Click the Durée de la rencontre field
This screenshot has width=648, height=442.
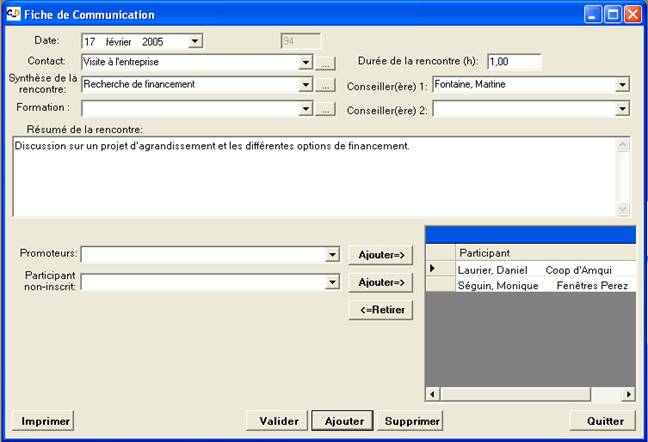coord(513,62)
